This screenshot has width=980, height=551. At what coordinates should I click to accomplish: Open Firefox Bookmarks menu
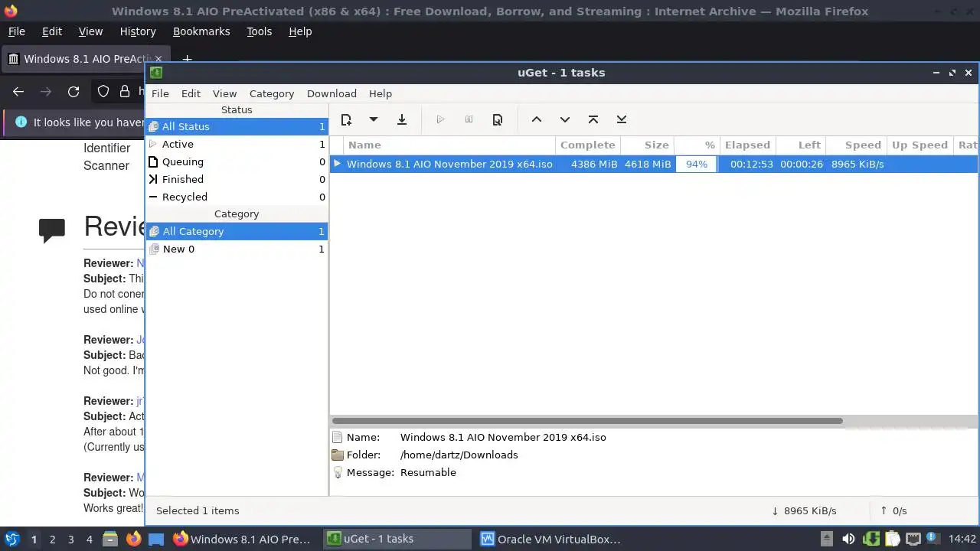(x=201, y=31)
